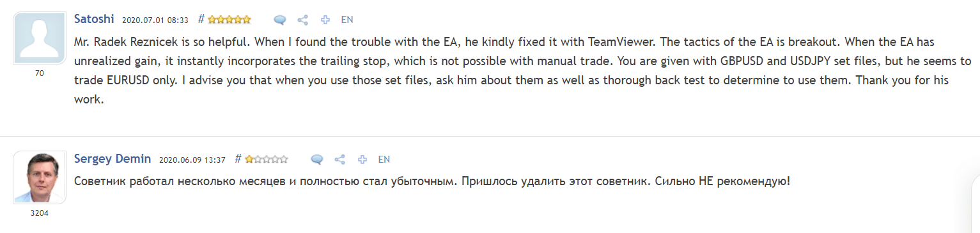This screenshot has width=980, height=233.
Task: Click Sergey Demin's rating number 3204
Action: point(40,213)
